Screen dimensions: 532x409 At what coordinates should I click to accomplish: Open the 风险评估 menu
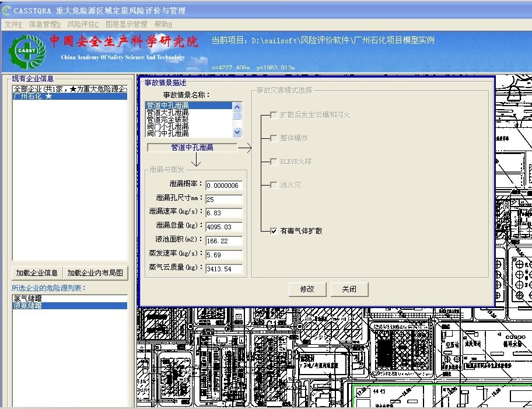(x=83, y=25)
